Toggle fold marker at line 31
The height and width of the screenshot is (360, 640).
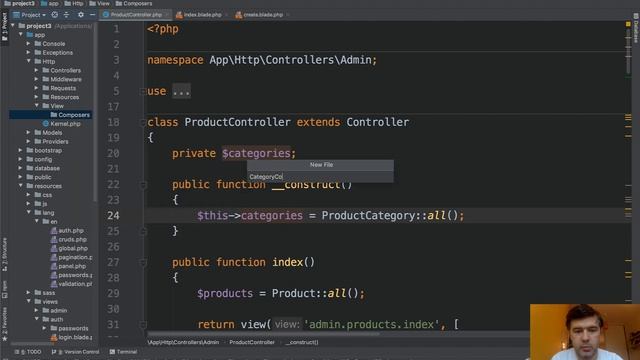[143, 325]
